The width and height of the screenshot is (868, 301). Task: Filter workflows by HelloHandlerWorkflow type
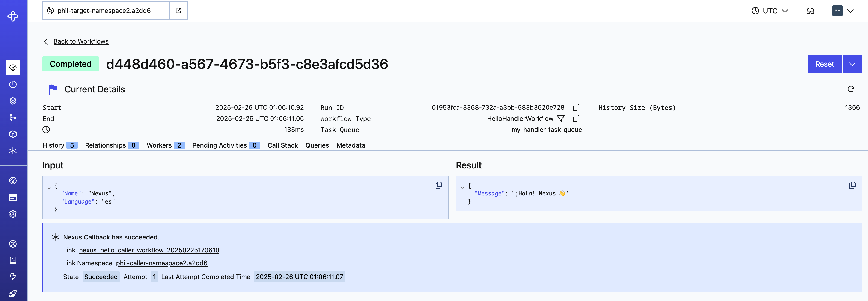561,118
